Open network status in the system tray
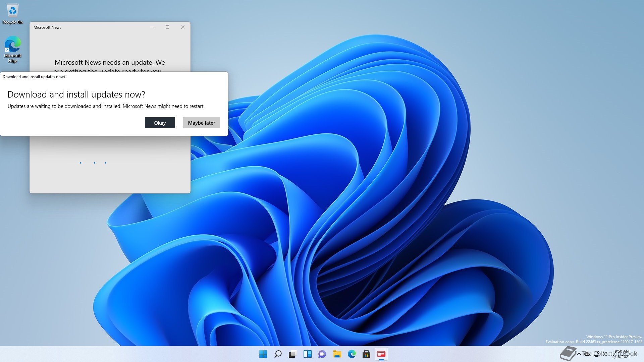The width and height of the screenshot is (644, 362). (x=596, y=354)
